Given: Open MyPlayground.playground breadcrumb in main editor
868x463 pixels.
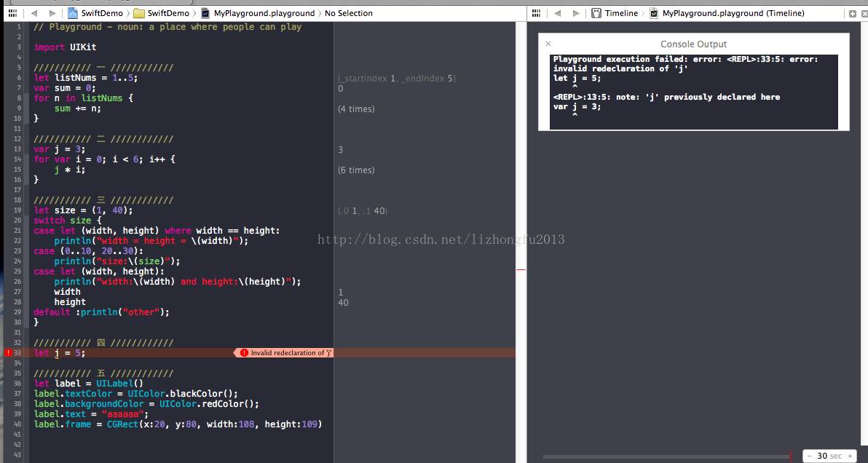Looking at the screenshot, I should pos(257,12).
